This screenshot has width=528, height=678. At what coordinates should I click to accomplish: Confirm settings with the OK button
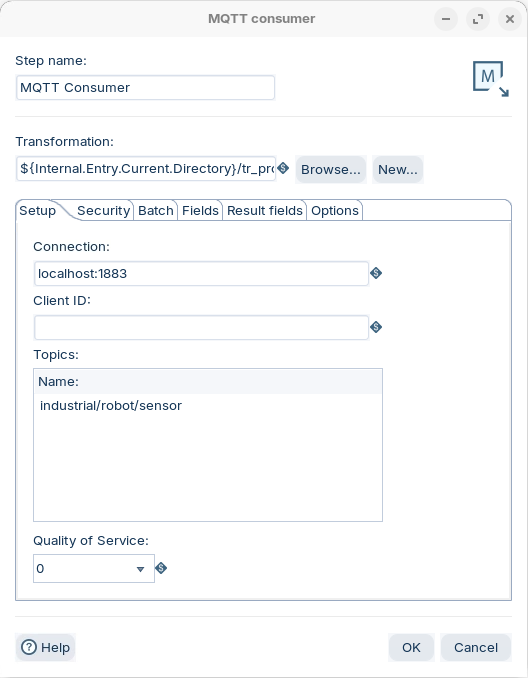point(411,647)
